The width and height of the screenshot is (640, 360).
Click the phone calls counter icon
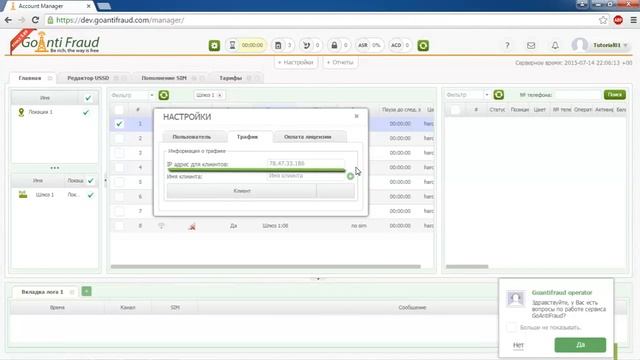(x=306, y=45)
